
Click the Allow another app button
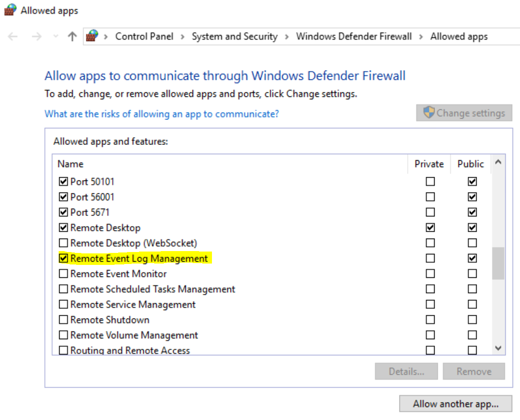(x=455, y=404)
